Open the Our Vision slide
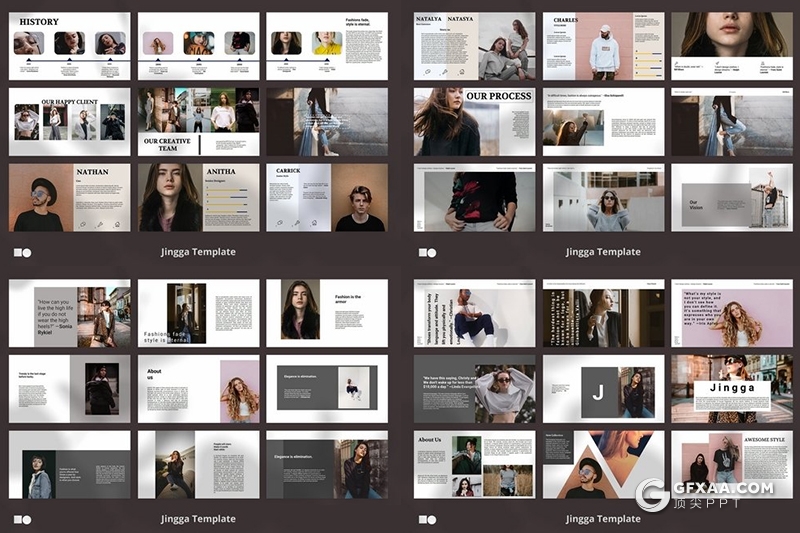800x533 pixels. click(731, 198)
